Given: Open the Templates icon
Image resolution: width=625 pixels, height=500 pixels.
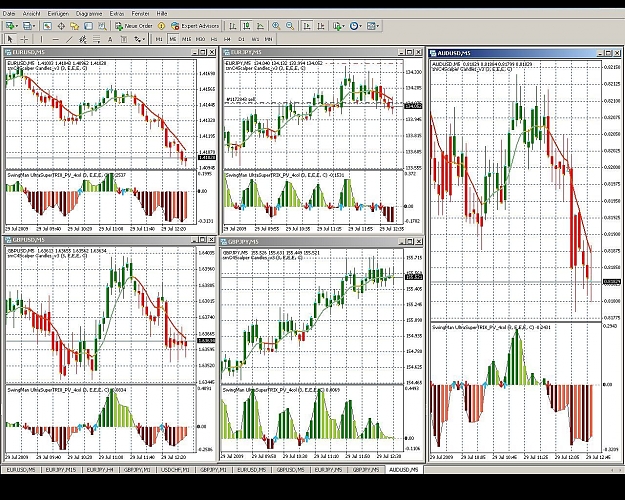Looking at the screenshot, I should [371, 26].
